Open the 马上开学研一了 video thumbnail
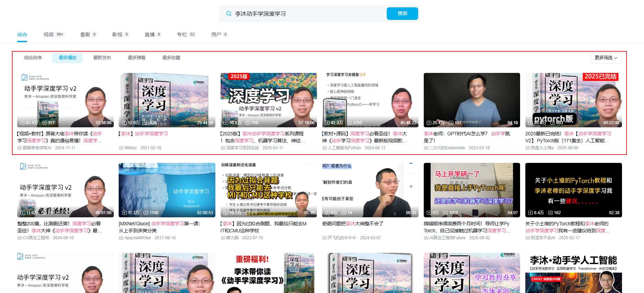 point(472,190)
